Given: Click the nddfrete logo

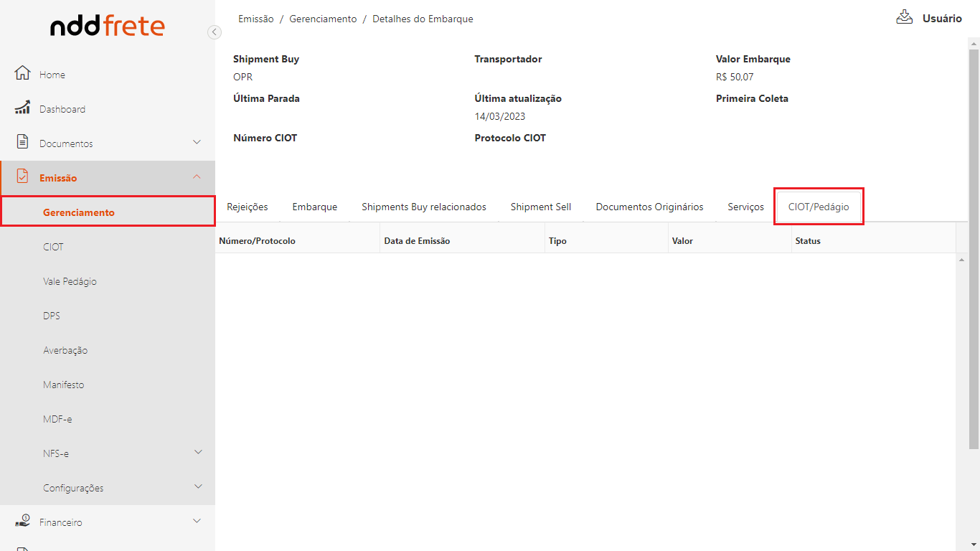Looking at the screenshot, I should click(x=108, y=27).
